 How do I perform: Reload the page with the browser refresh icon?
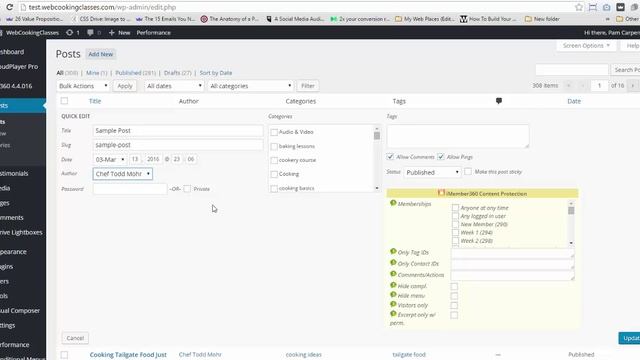pos(9,7)
